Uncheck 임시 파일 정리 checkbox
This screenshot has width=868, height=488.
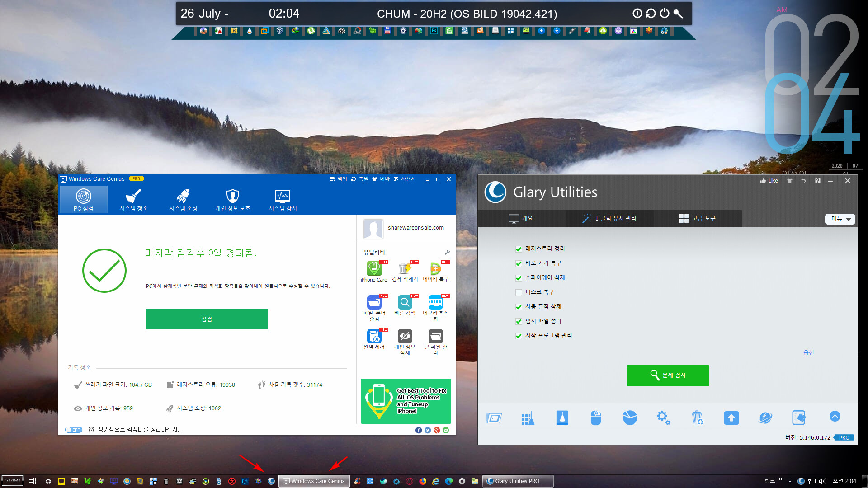(x=519, y=321)
